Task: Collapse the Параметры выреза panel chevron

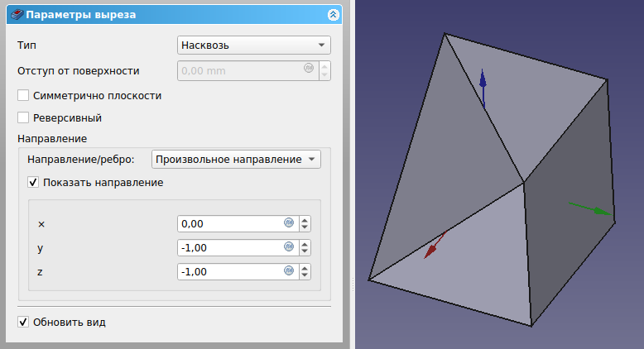Action: [333, 15]
